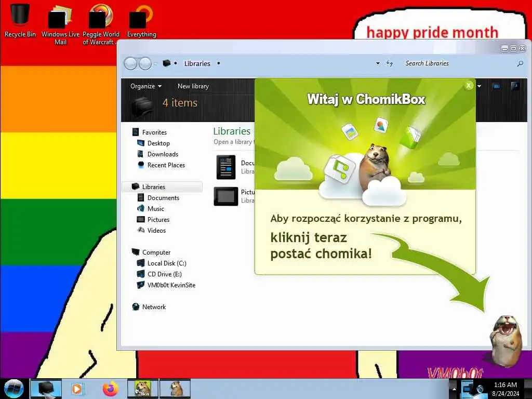Select the Libraries node in the sidebar
The height and width of the screenshot is (399, 532).
pyautogui.click(x=162, y=187)
